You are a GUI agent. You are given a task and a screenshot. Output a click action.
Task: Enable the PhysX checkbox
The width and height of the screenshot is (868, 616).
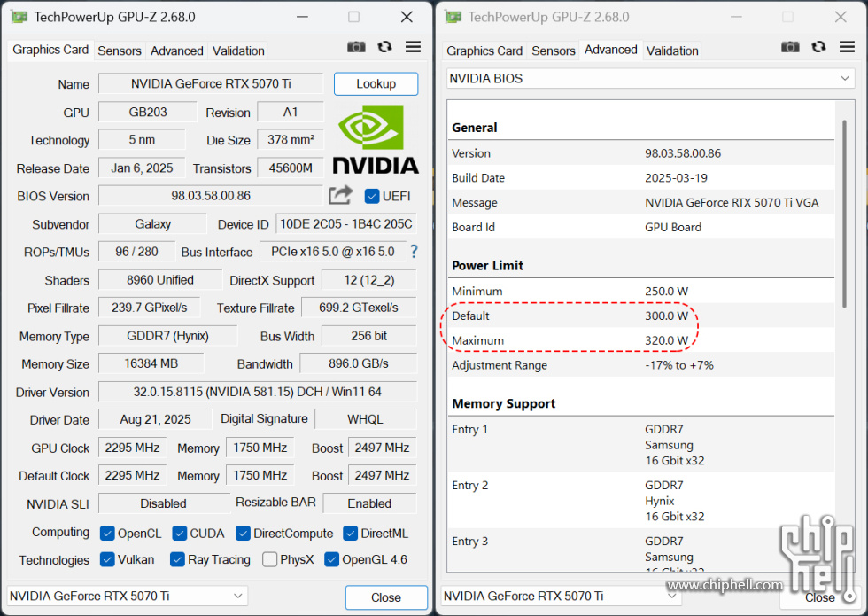[269, 559]
